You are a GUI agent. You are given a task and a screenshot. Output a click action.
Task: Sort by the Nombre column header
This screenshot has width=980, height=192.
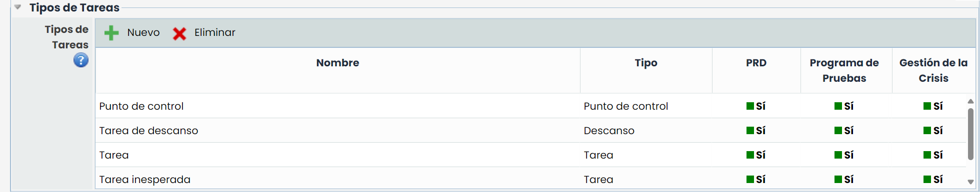click(x=337, y=63)
